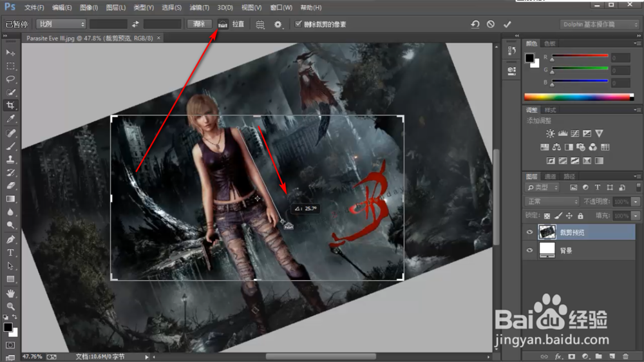Select the Pen tool
Viewport: 644px width, 362px height.
tap(10, 240)
